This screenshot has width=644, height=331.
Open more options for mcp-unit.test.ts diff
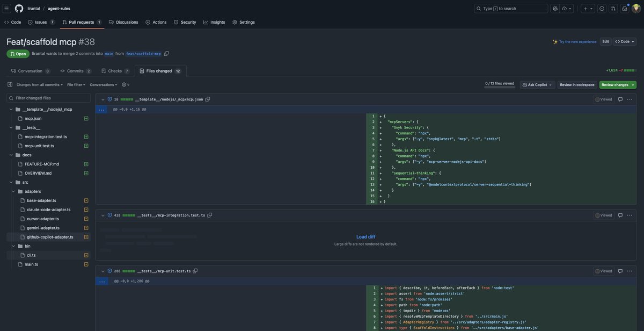coord(630,271)
